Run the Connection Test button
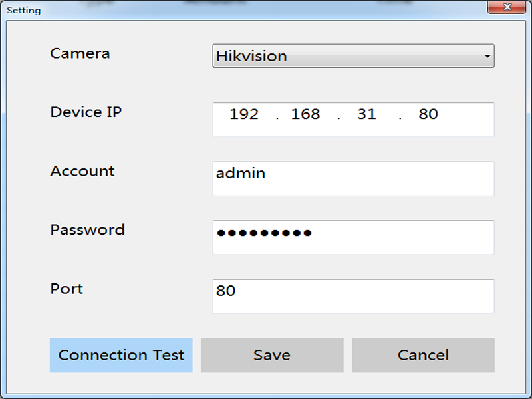The width and height of the screenshot is (532, 399). pos(121,355)
